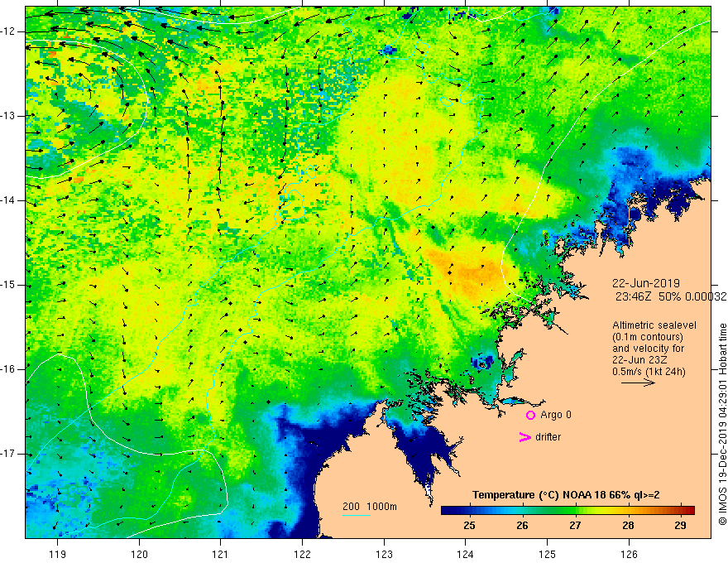
Task: Click the latitude -17 axis label
Action: tap(8, 454)
